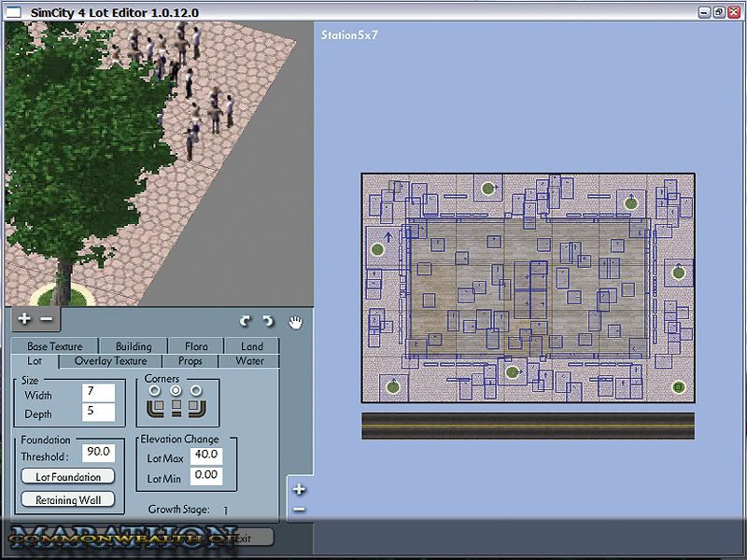Click the Lot Max elevation field
Screen dimensions: 747x560
point(206,455)
